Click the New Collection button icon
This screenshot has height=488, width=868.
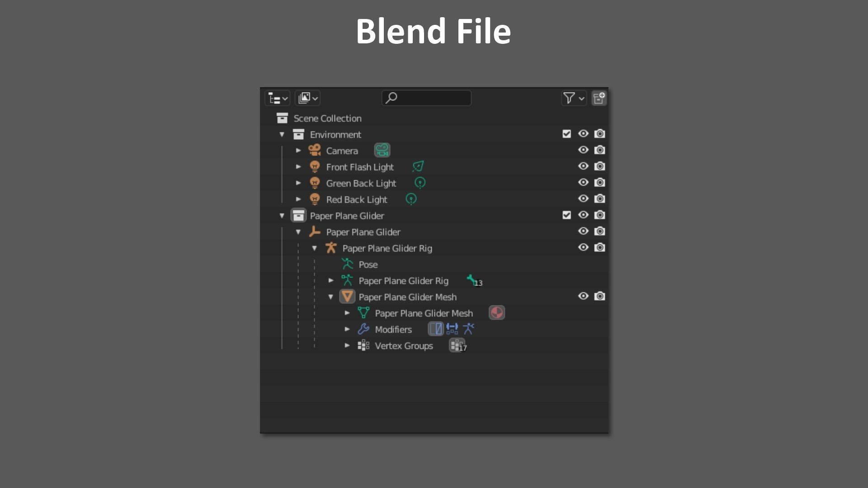[x=599, y=98]
